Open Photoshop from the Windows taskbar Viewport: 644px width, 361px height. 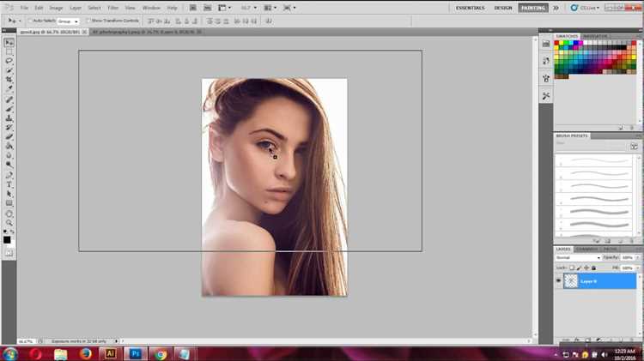[136, 353]
